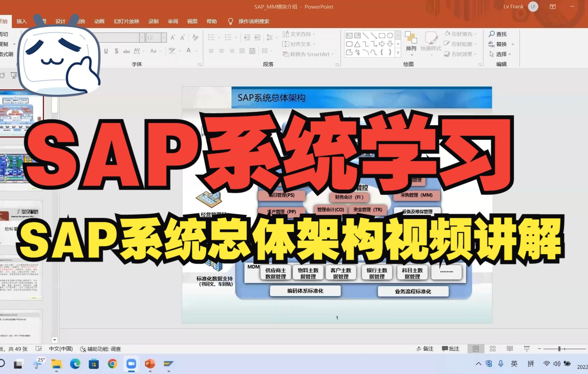Screen dimensions: 588x374
Task: Open Quick Styles (快速样式) gallery
Action: tap(431, 43)
